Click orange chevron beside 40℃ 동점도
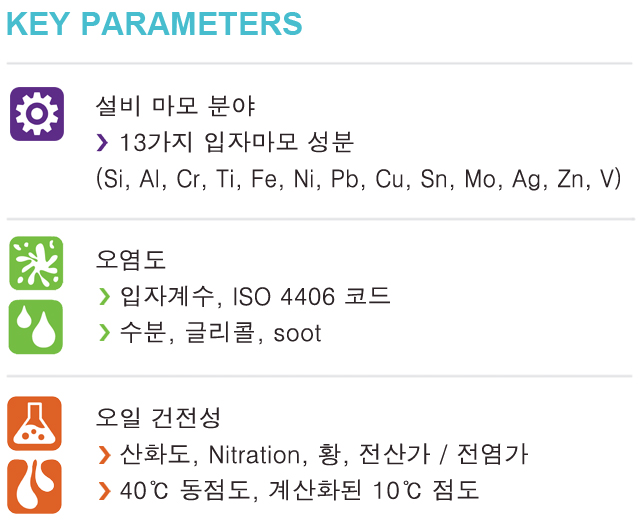This screenshot has height=522, width=640. [104, 490]
